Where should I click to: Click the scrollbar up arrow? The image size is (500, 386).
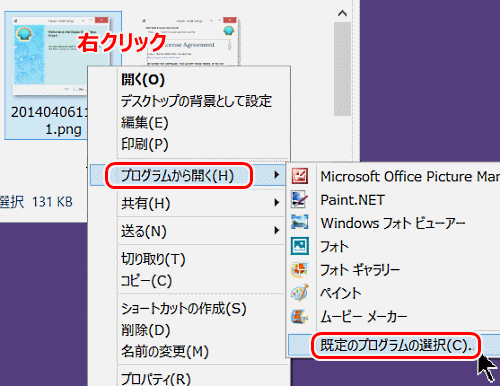click(342, 13)
